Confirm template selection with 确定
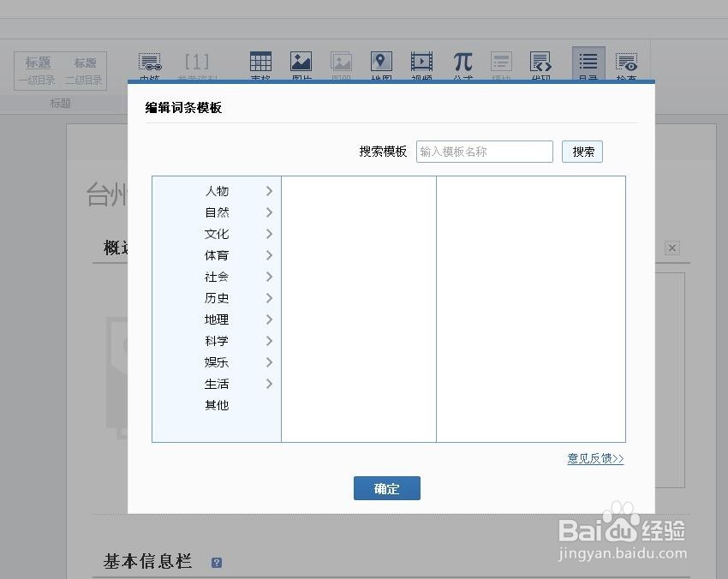The image size is (728, 579). [x=386, y=488]
